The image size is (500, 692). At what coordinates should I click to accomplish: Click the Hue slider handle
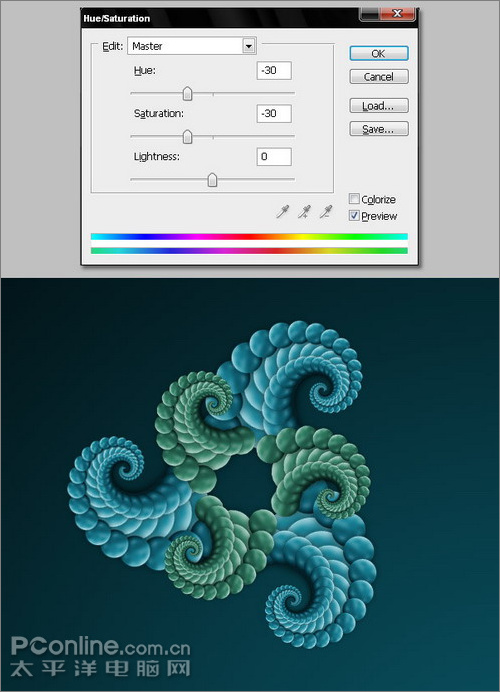click(188, 94)
